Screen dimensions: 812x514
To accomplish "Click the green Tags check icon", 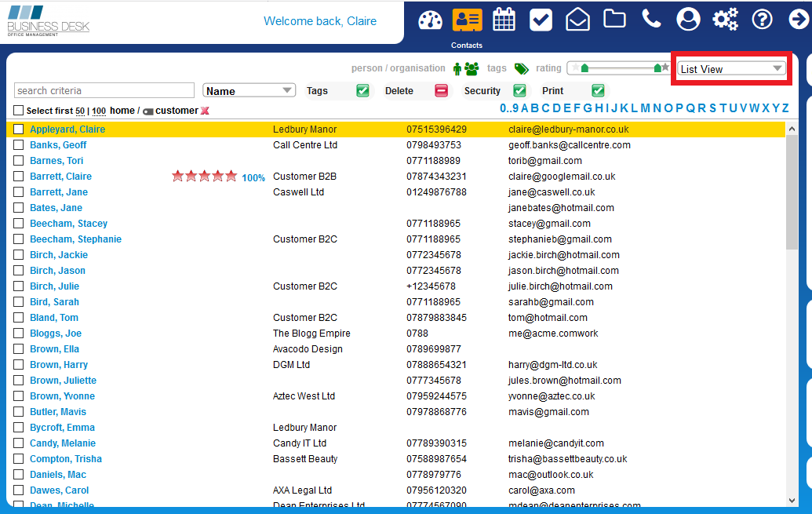I will (362, 91).
